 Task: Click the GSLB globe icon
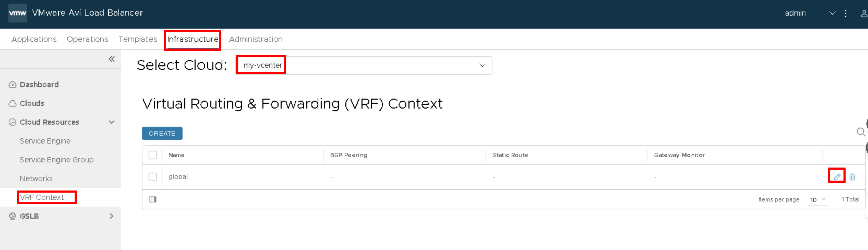click(13, 216)
